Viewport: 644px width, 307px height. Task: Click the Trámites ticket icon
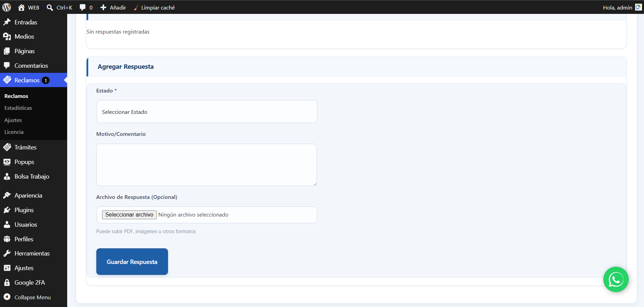click(x=7, y=147)
